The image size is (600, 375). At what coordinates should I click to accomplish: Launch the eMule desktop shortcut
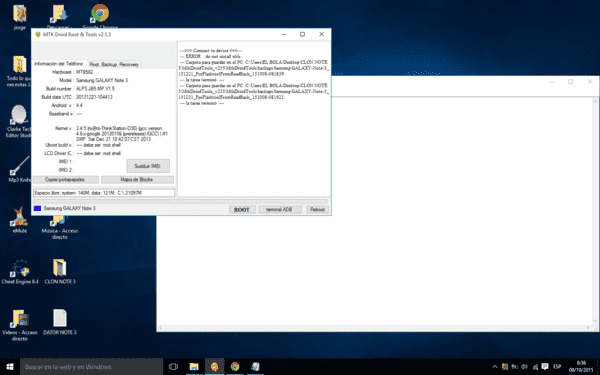pyautogui.click(x=19, y=220)
